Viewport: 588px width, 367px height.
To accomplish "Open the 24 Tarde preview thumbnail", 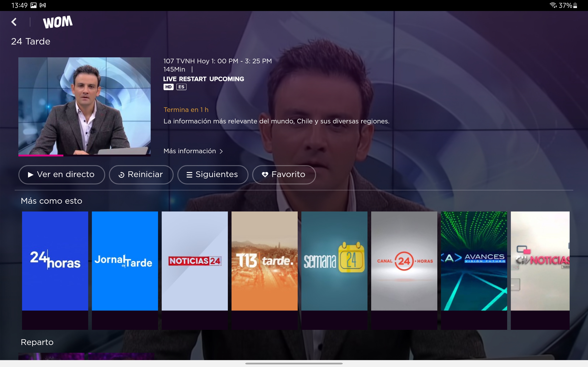I will point(84,106).
